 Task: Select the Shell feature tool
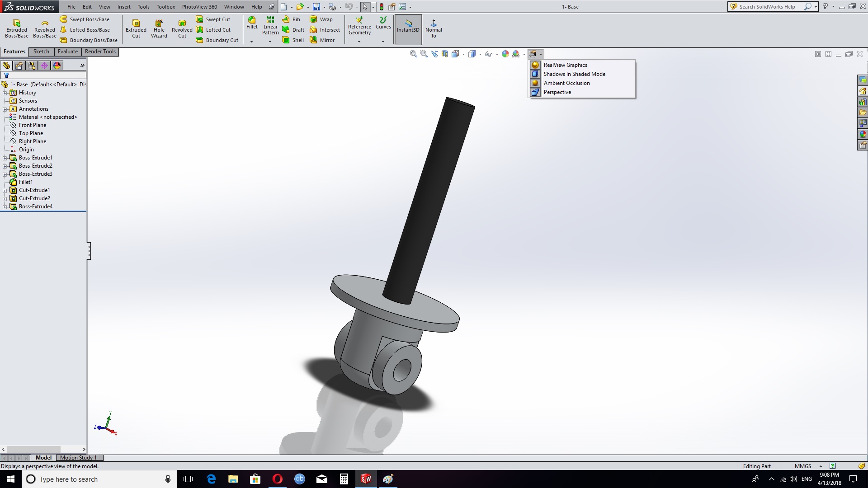click(x=293, y=40)
